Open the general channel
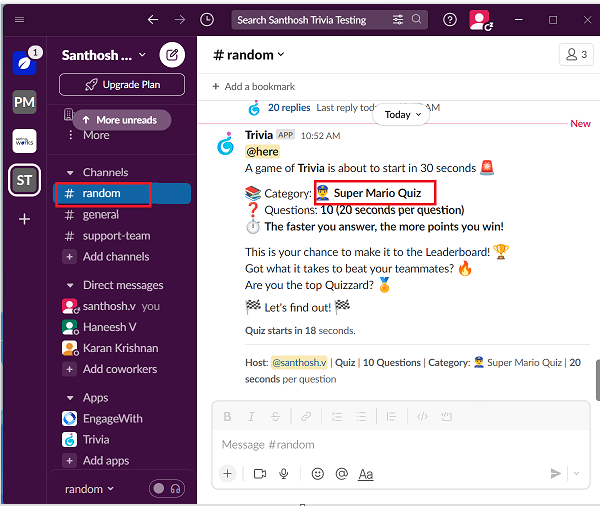 pos(122,215)
